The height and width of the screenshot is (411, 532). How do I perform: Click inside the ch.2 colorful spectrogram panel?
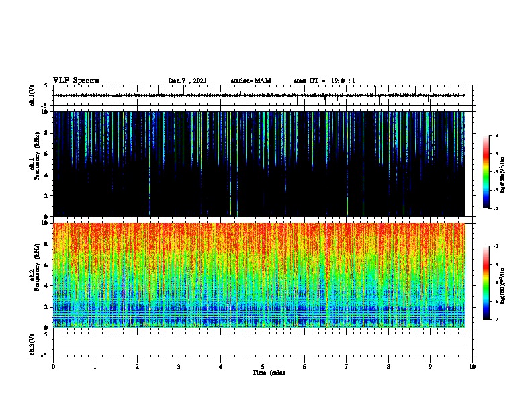tap(259, 275)
